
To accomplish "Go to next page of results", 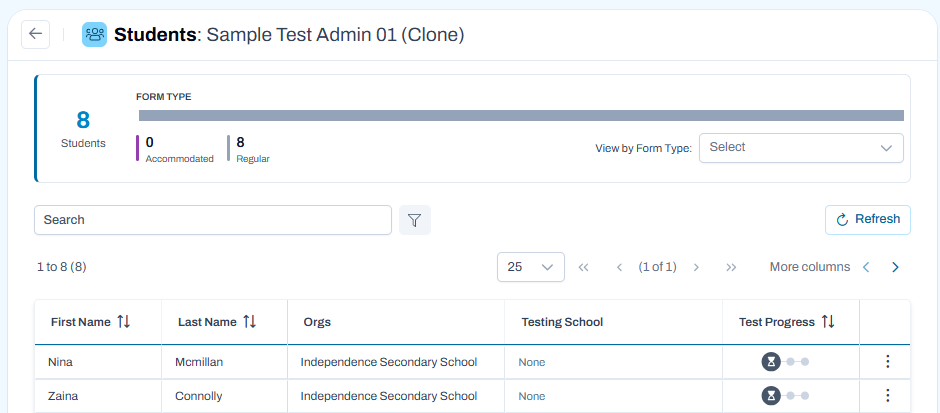I will pos(696,267).
